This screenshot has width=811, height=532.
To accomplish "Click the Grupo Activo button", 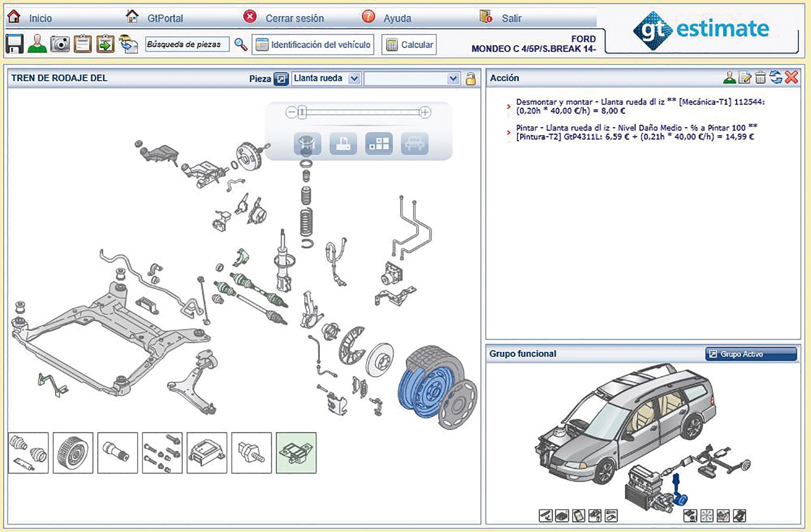I will (751, 354).
